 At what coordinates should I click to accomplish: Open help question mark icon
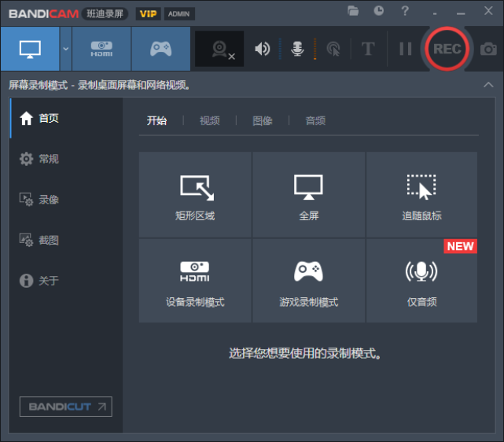click(x=405, y=11)
